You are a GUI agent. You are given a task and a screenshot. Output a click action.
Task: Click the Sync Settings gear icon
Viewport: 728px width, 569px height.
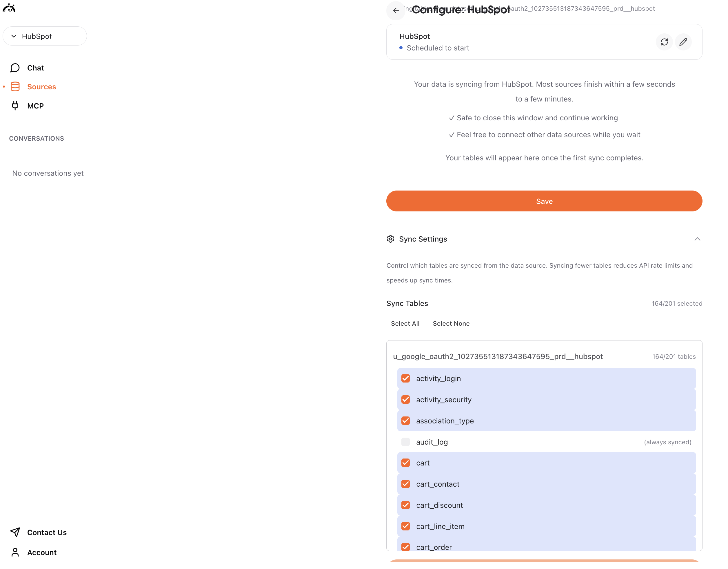click(390, 239)
